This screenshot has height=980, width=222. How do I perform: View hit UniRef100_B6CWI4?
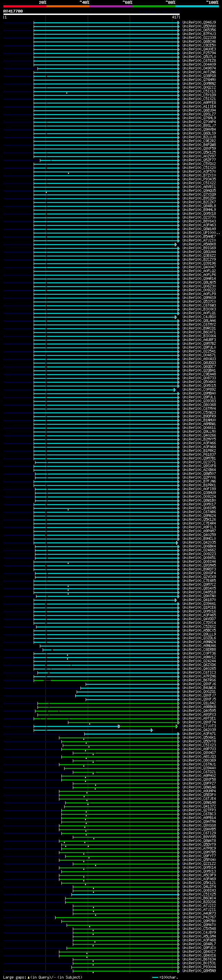(x=199, y=898)
